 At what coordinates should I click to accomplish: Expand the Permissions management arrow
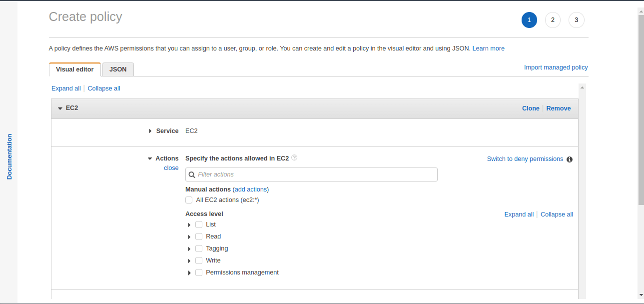coord(189,273)
